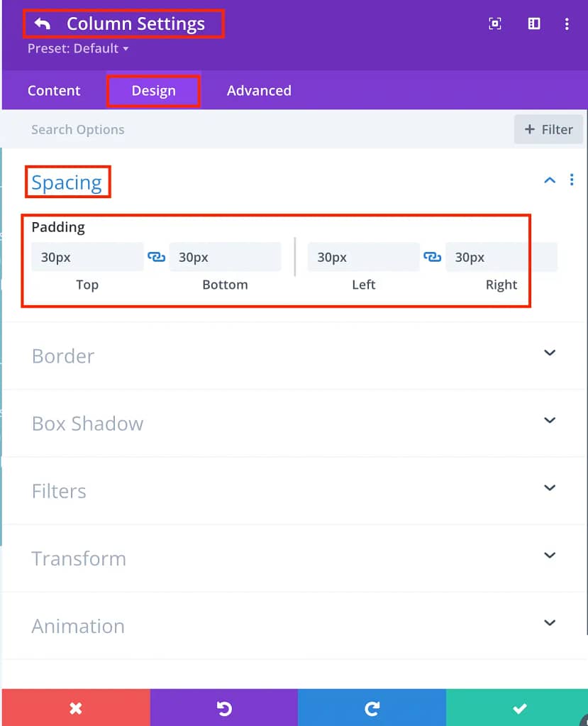This screenshot has width=588, height=726.
Task: Collapse the Spacing section chevron
Action: pos(550,180)
